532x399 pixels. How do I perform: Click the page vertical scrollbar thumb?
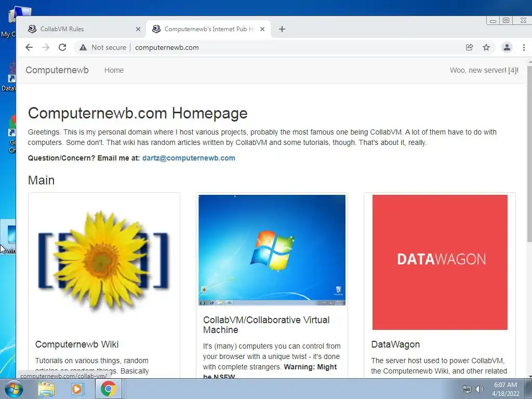(x=529, y=153)
